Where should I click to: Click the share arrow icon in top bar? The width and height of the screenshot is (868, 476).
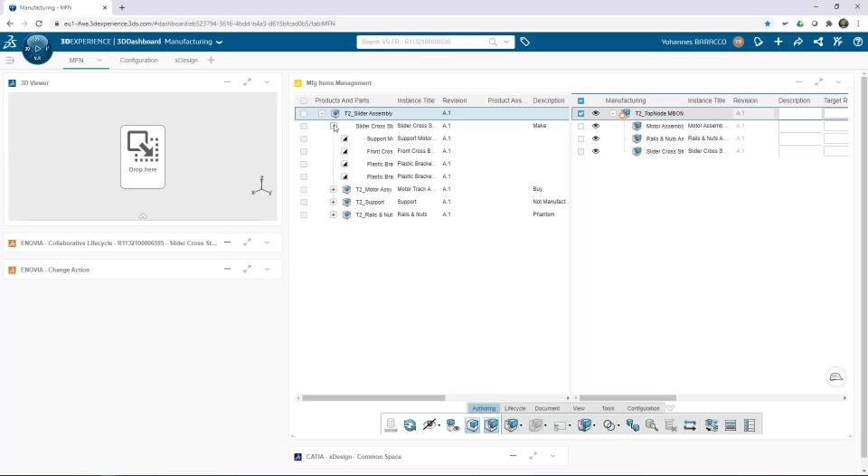click(798, 42)
